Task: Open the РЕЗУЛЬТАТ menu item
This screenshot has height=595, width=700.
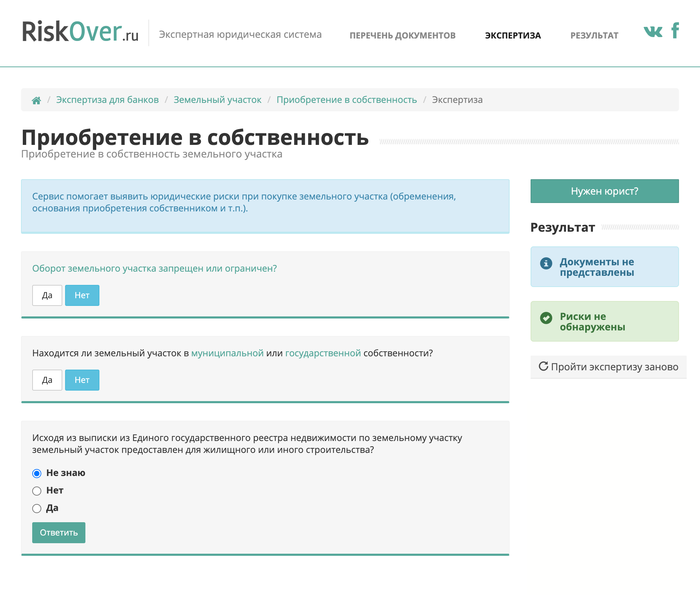Action: coord(594,35)
